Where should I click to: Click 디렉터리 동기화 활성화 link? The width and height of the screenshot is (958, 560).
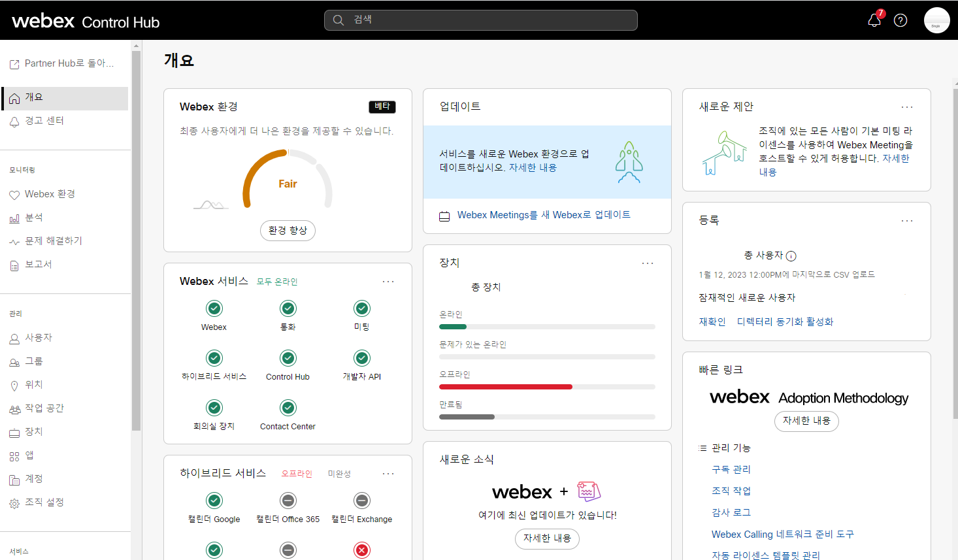click(x=785, y=322)
